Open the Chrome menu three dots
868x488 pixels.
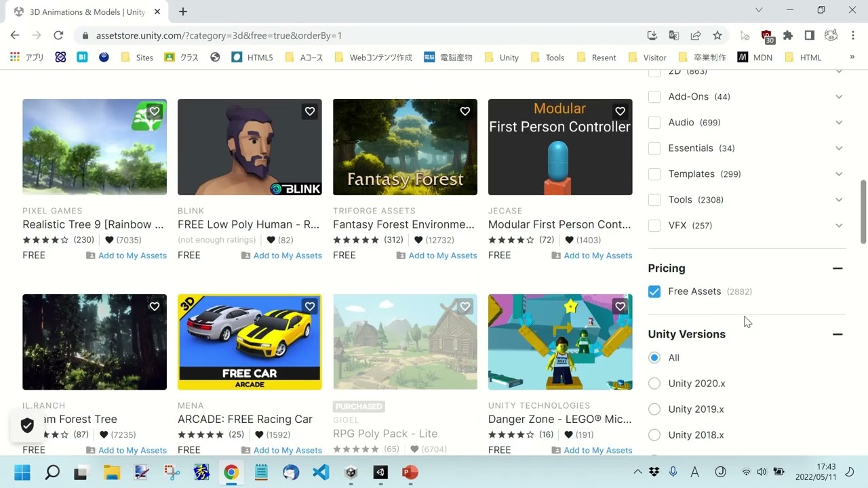tap(853, 35)
